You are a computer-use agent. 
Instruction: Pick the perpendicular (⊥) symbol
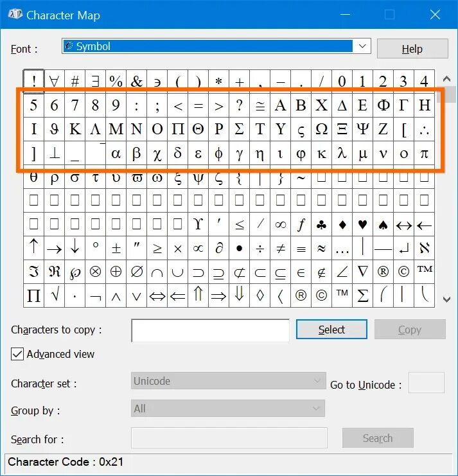pyautogui.click(x=55, y=154)
